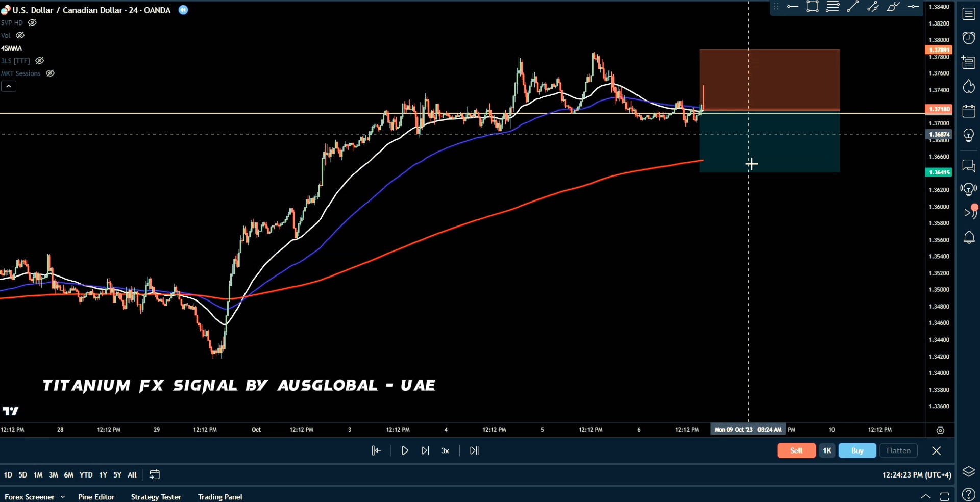Open the notifications bell panel
The height and width of the screenshot is (502, 980).
[x=969, y=237]
